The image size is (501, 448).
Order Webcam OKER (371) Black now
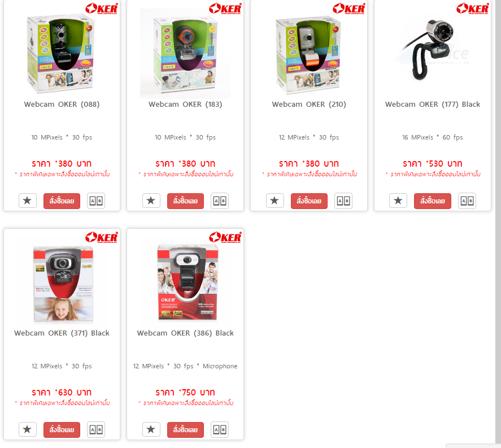62,430
